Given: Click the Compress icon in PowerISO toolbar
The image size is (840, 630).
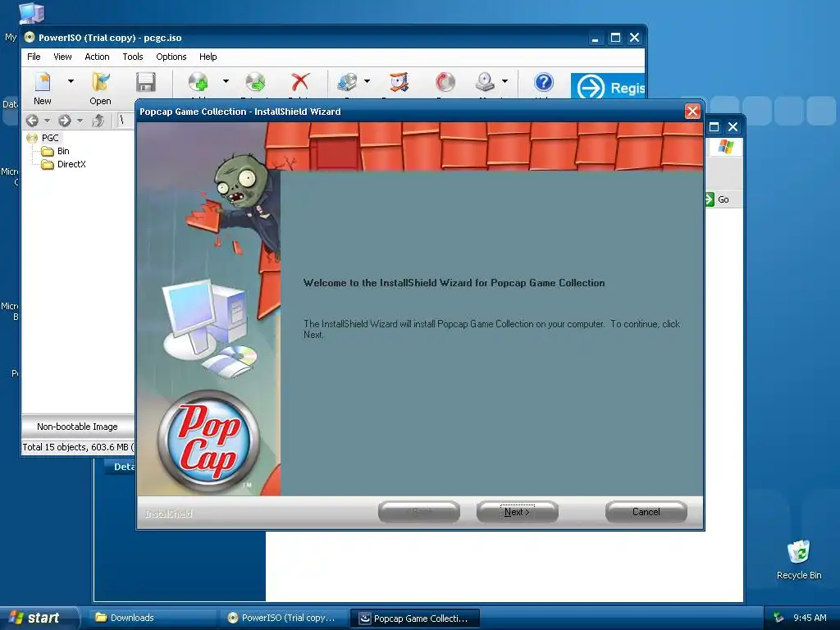Looking at the screenshot, I should (399, 82).
